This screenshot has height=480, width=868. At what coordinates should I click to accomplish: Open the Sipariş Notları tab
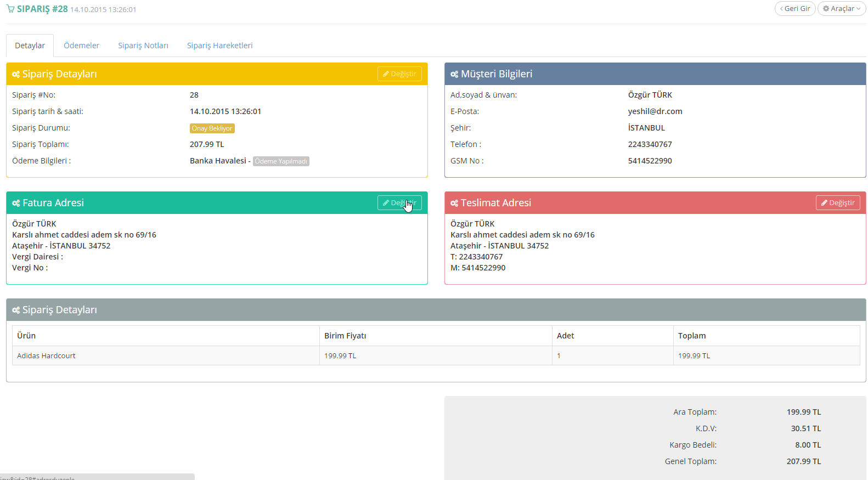pos(143,46)
